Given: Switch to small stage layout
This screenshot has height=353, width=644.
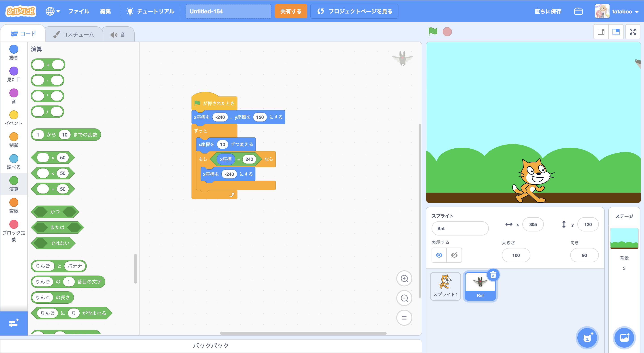Looking at the screenshot, I should [601, 32].
